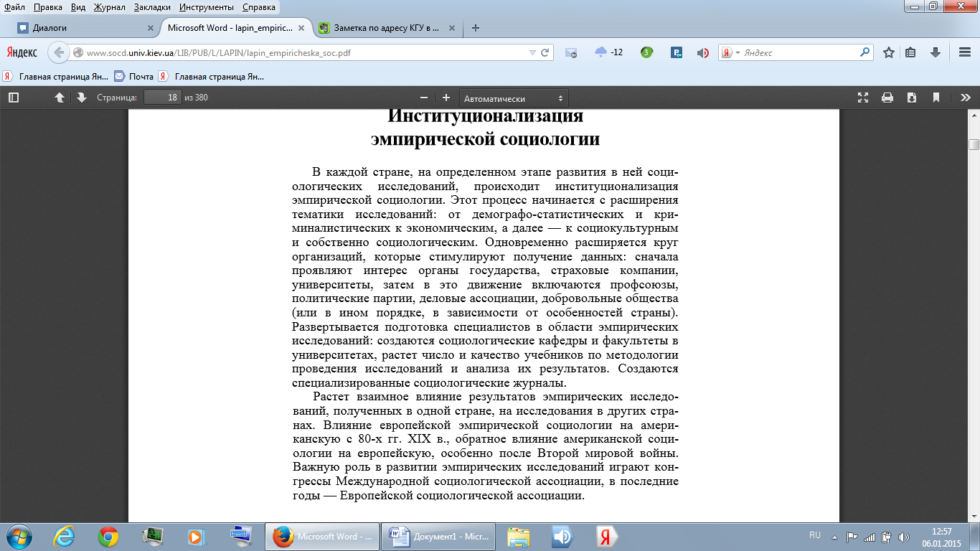
Task: Open the Правка menu
Action: click(x=47, y=6)
